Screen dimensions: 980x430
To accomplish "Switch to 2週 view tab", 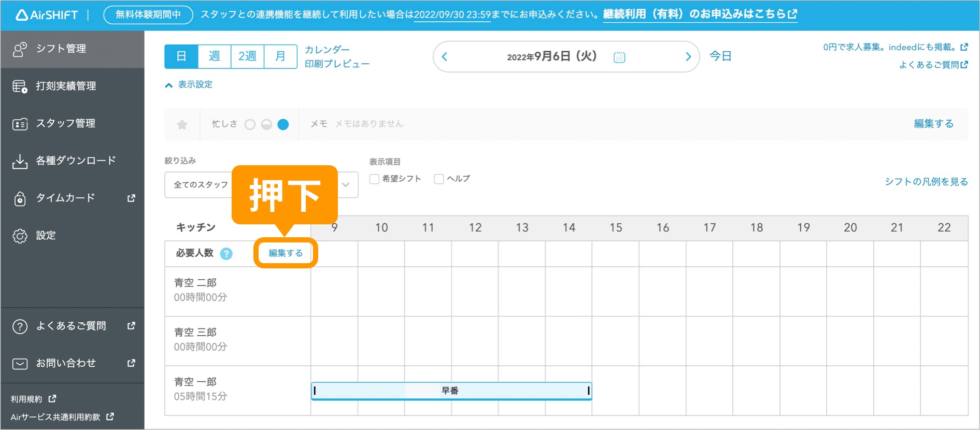I will [x=247, y=56].
